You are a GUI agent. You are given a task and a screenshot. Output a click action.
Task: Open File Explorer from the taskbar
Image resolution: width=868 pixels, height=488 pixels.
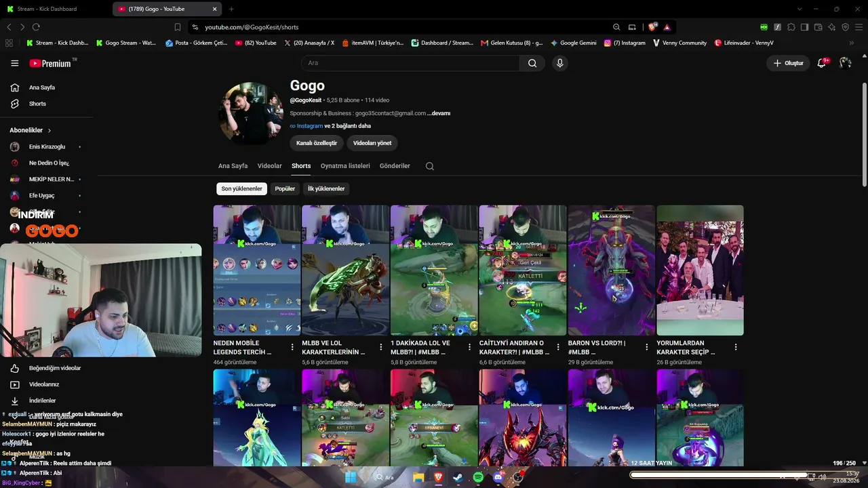click(x=418, y=477)
